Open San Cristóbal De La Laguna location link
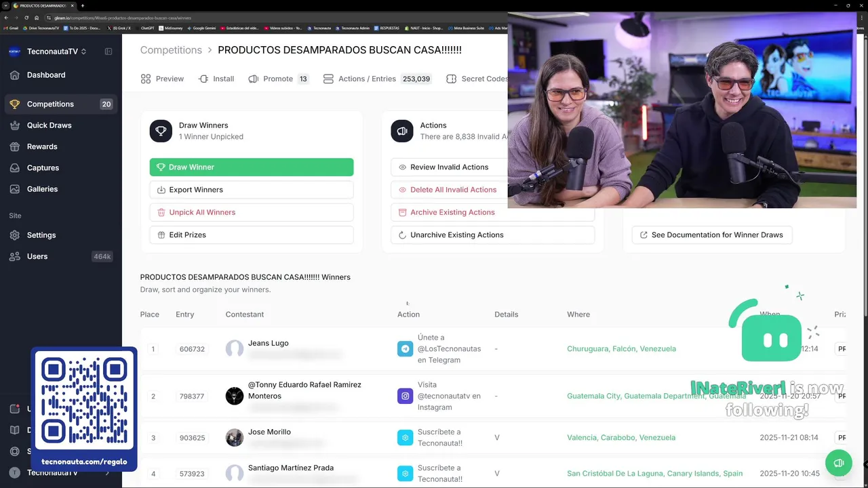868x488 pixels. pos(654,474)
